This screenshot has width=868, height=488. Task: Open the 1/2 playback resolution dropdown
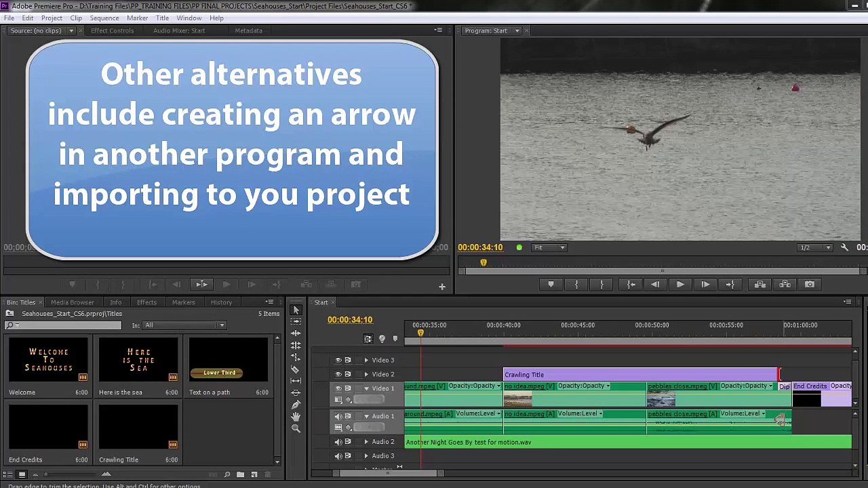point(816,247)
